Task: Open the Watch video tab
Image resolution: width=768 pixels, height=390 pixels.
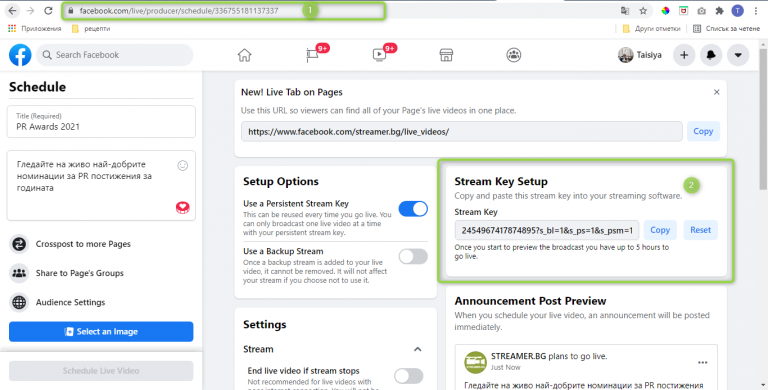Action: tap(380, 55)
